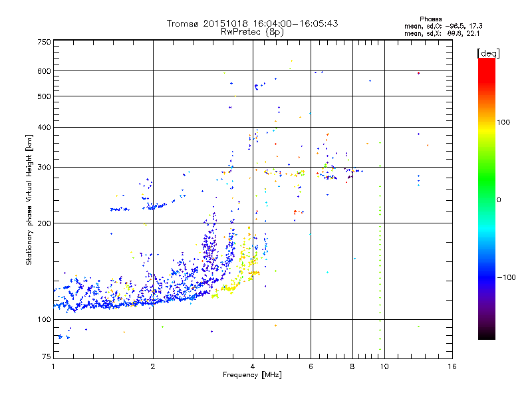Click the 'Stationary phase Virtual Height [km]' axis title
Screen dimensions: 532x399
coord(29,200)
